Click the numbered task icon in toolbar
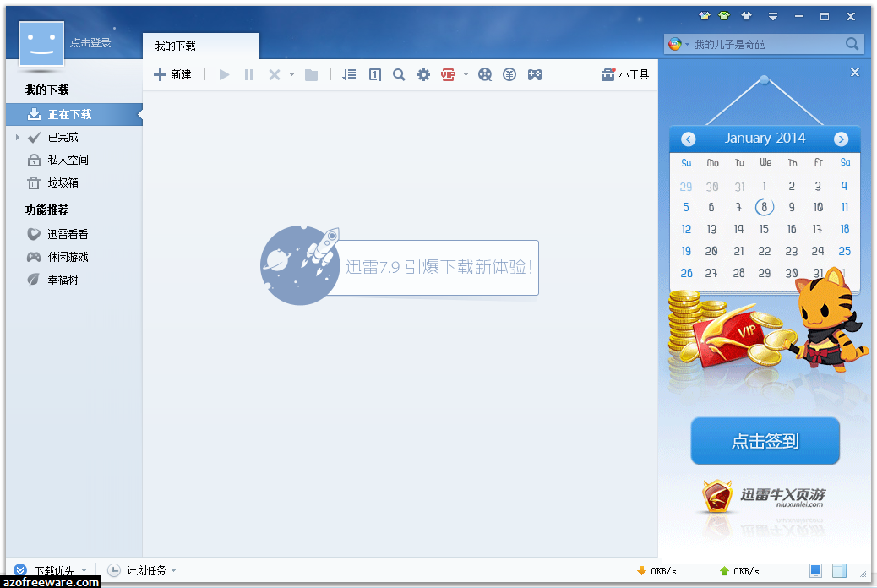 (x=375, y=74)
